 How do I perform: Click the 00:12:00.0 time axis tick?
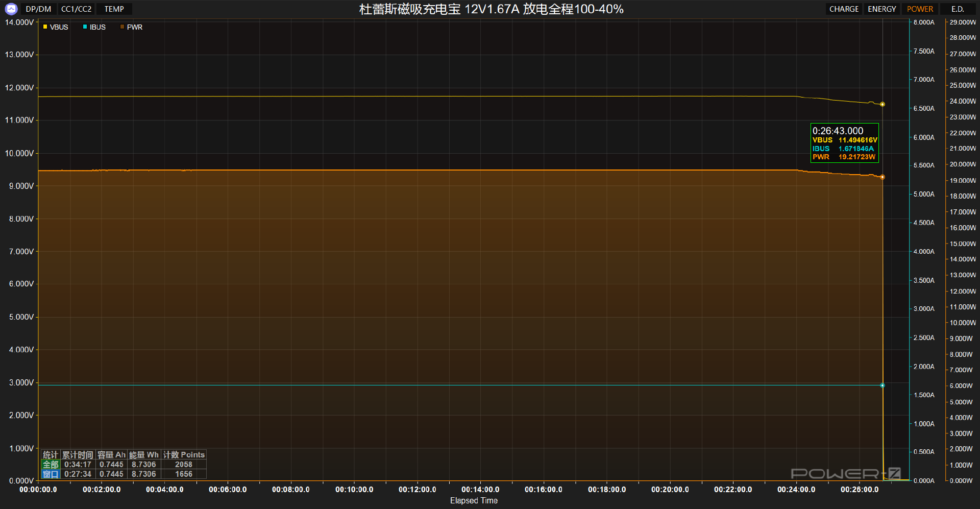point(417,490)
